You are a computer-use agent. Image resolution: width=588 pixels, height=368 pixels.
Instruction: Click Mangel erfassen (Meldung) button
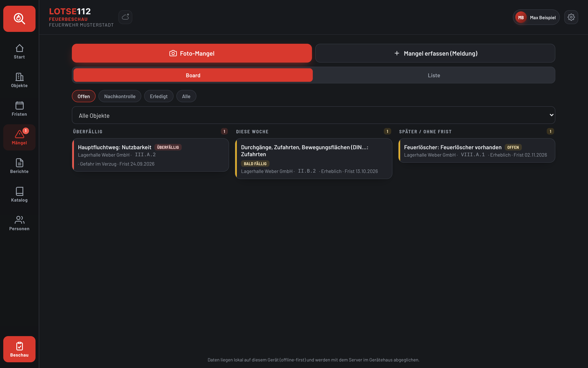point(435,53)
